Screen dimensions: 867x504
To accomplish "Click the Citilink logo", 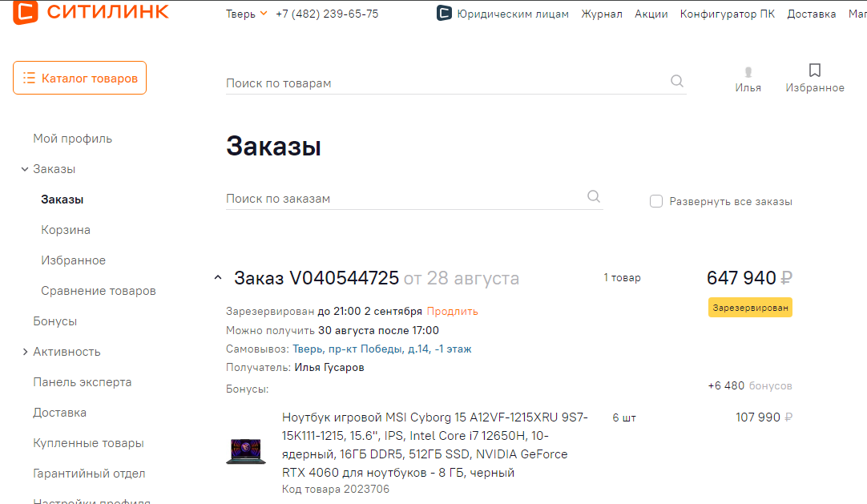I will click(91, 12).
